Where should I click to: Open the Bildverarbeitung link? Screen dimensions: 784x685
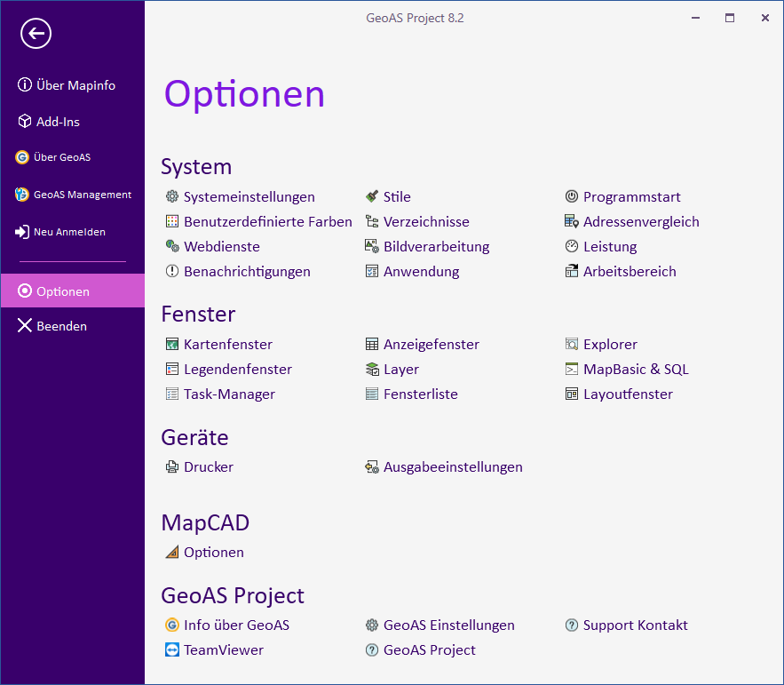coord(437,246)
